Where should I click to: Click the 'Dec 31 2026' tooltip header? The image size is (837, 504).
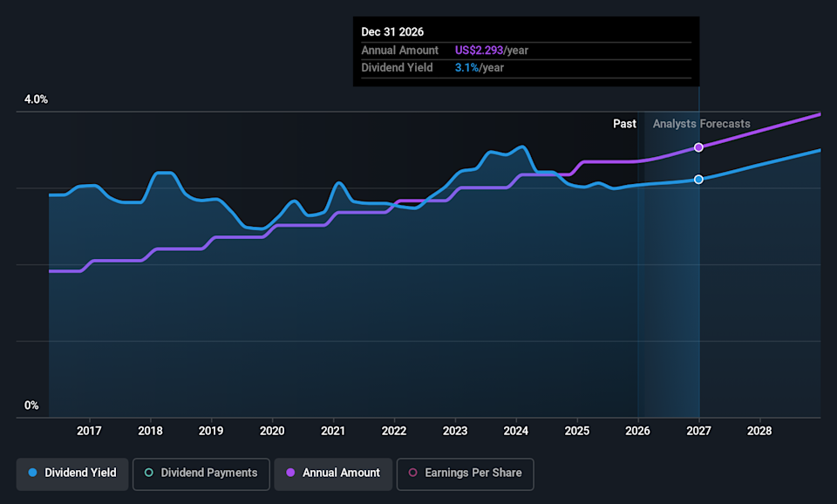[392, 31]
